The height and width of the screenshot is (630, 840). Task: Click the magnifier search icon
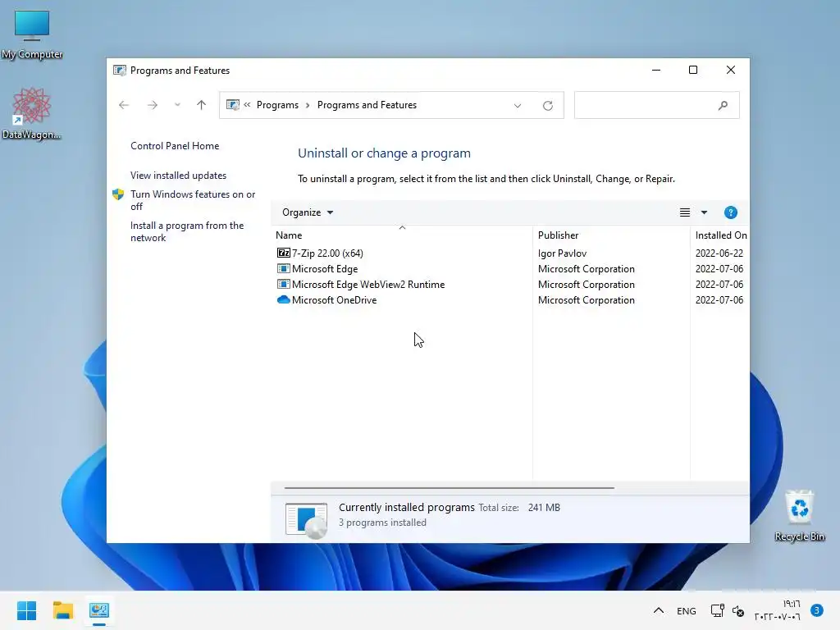coord(723,106)
